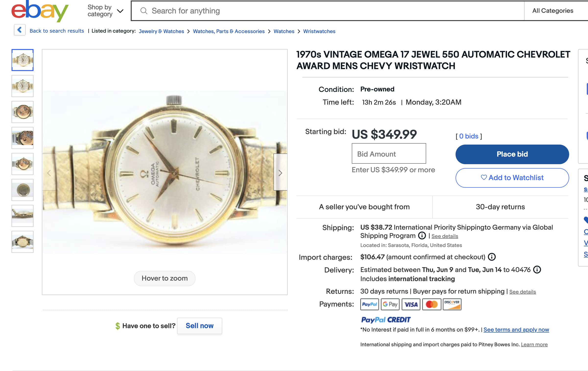588x371 pixels.
Task: Show next watch photo arrow
Action: (x=280, y=173)
